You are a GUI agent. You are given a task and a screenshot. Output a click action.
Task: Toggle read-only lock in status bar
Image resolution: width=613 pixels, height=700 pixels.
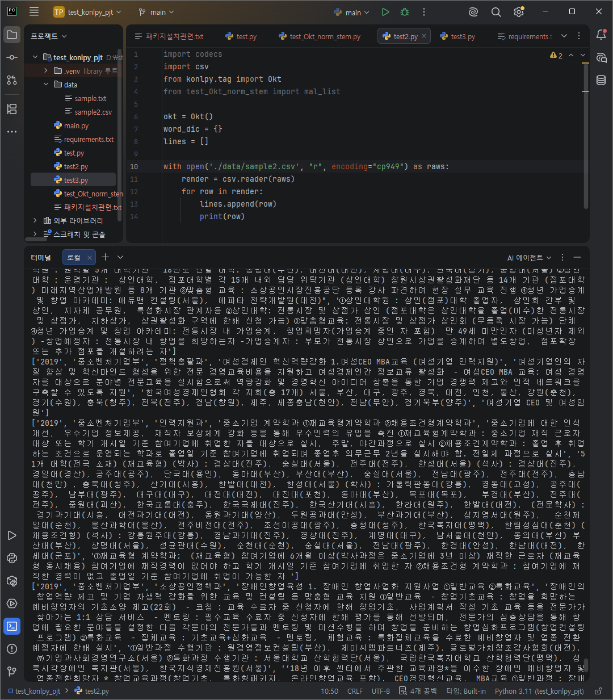coord(598,691)
